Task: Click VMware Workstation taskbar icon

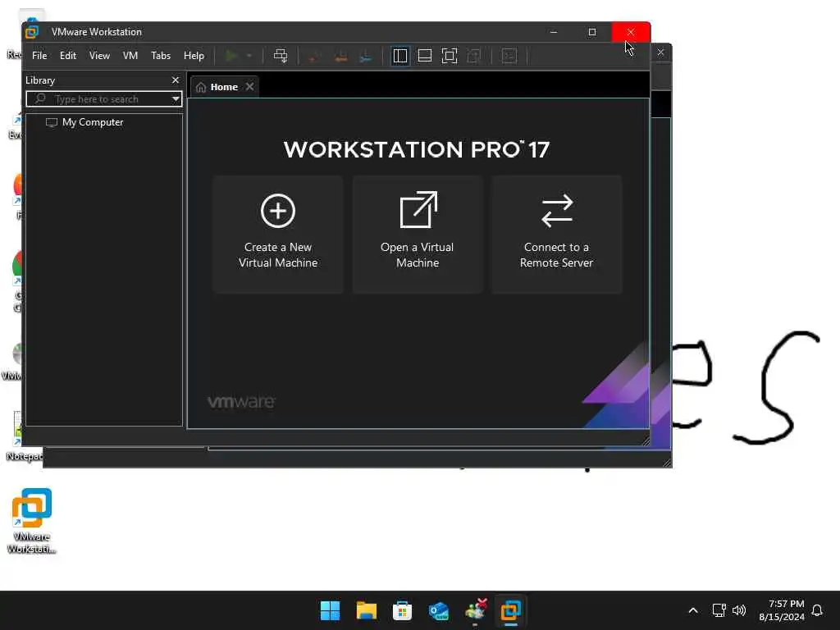Action: [x=511, y=610]
